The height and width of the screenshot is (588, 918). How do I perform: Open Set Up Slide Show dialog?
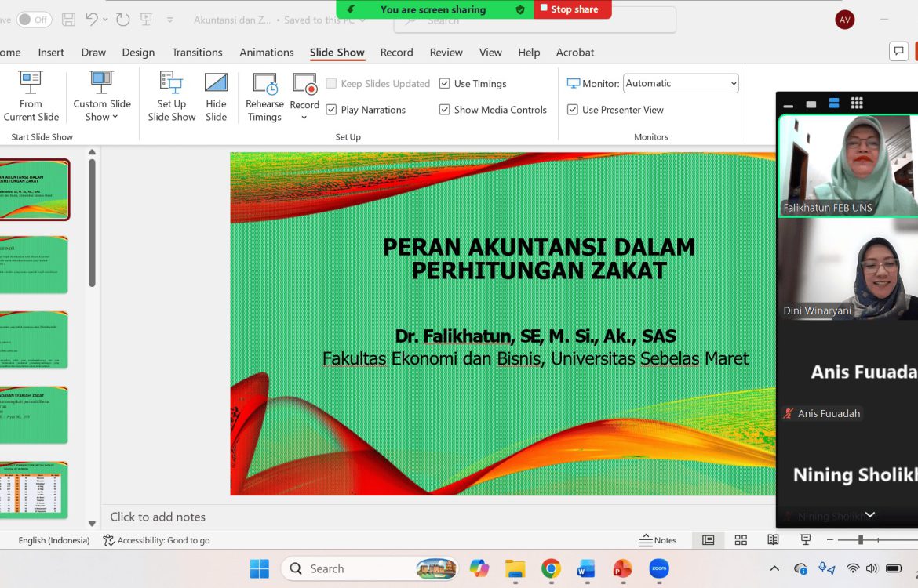click(x=172, y=96)
